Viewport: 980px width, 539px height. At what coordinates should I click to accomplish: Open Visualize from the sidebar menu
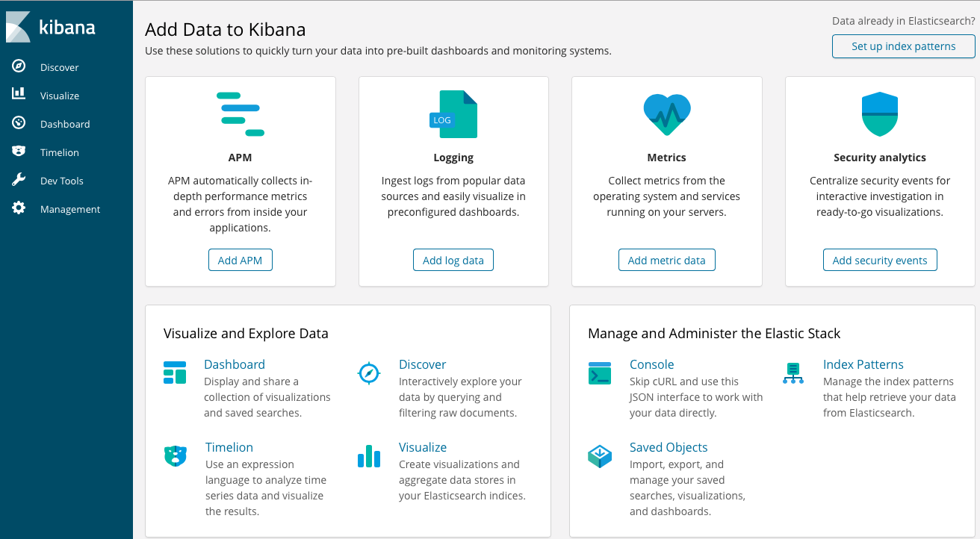(60, 96)
